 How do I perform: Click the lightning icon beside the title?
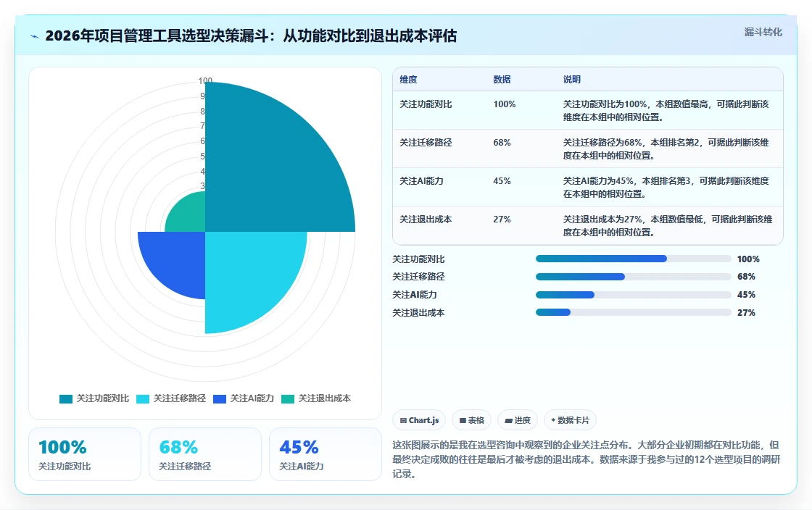coord(34,36)
